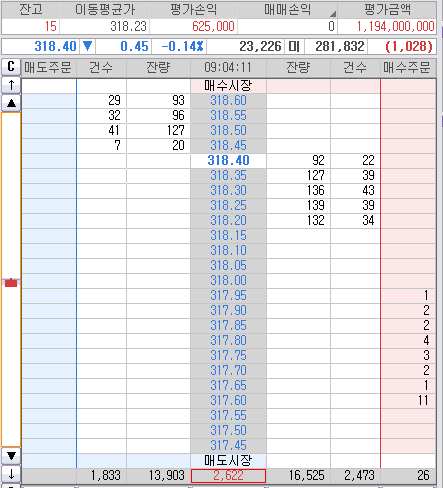Image resolution: width=443 pixels, height=488 pixels.
Task: Click the 평가손익 value 625,000
Action: (194, 26)
